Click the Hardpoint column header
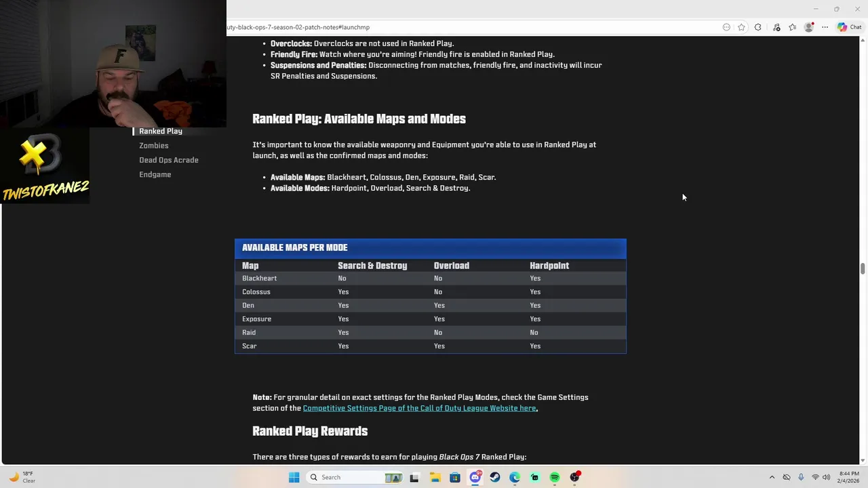 (x=549, y=266)
